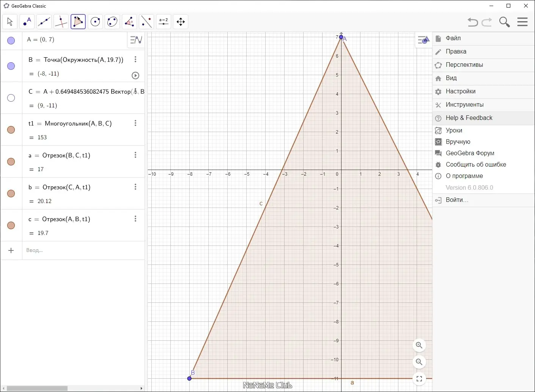Expand the Файл menu section
The height and width of the screenshot is (392, 535).
tap(483, 38)
